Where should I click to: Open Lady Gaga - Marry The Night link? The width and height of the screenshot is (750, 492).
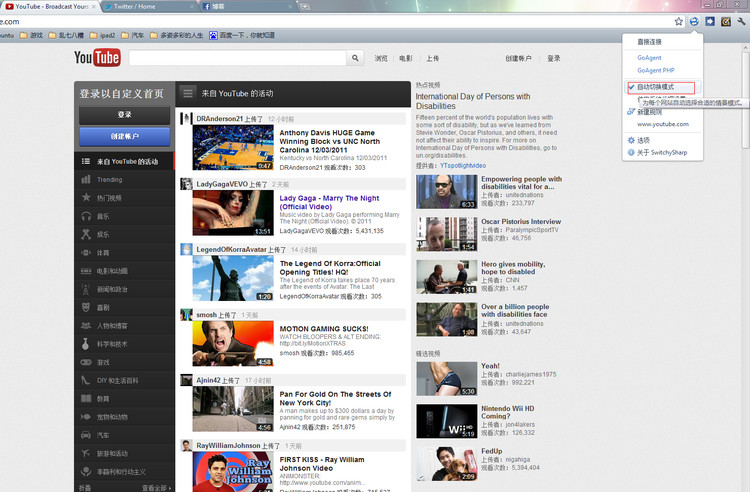(x=329, y=202)
